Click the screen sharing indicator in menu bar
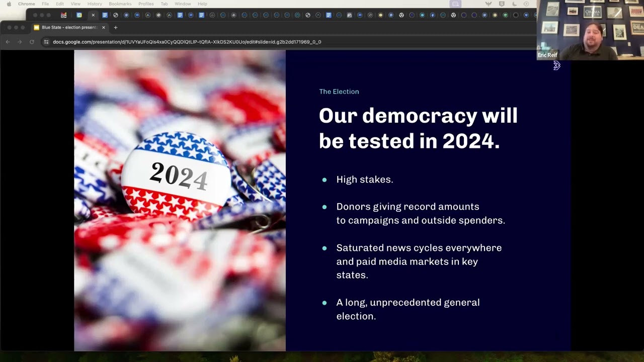 click(x=455, y=4)
